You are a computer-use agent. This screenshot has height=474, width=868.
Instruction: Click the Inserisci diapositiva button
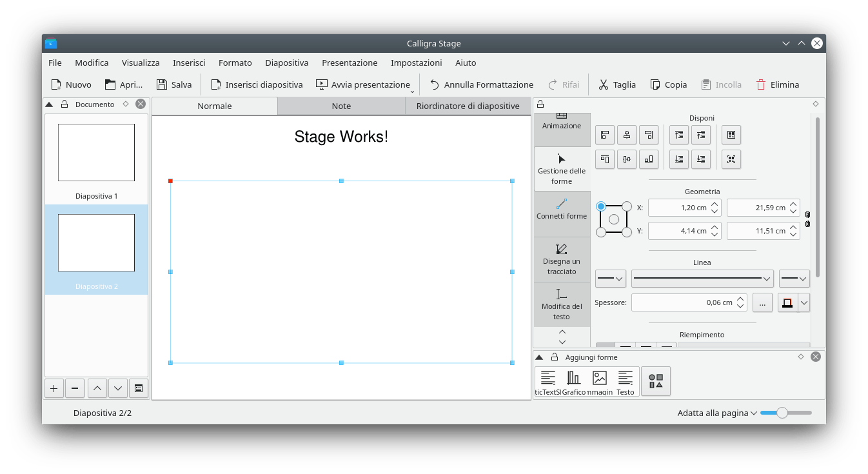coord(257,84)
